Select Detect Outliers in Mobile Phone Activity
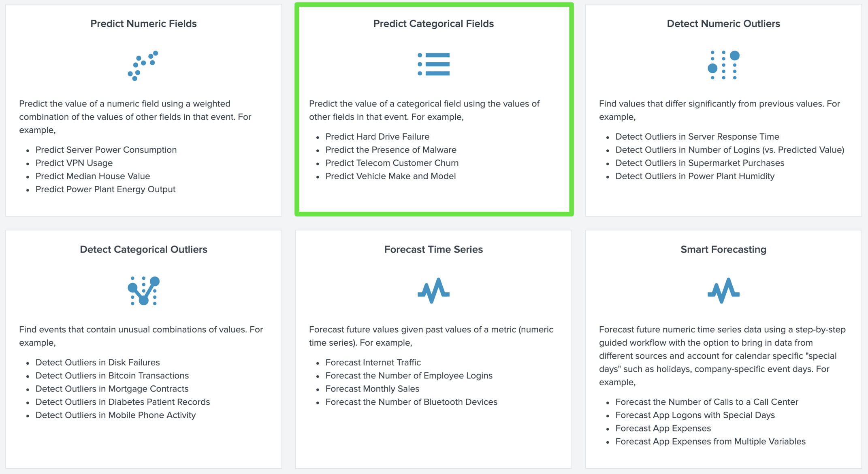The image size is (868, 474). [x=115, y=415]
